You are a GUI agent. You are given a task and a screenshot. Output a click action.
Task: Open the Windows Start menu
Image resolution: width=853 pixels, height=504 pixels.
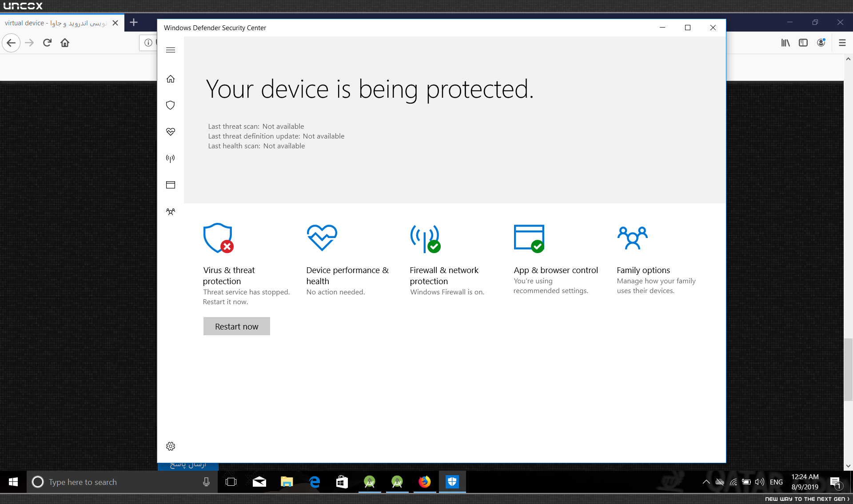pos(13,482)
